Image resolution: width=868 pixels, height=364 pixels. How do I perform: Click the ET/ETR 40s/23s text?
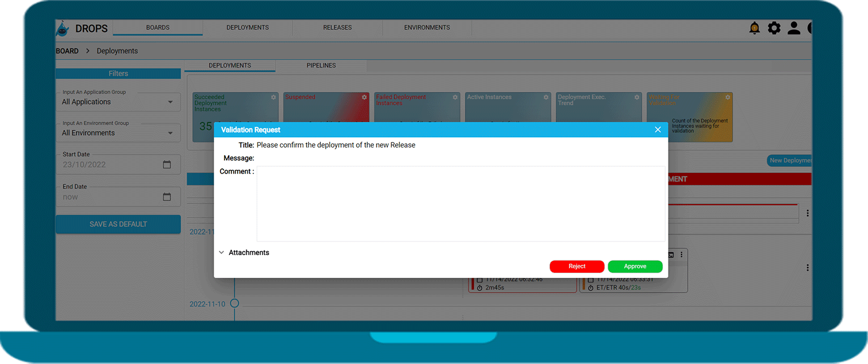click(x=619, y=288)
